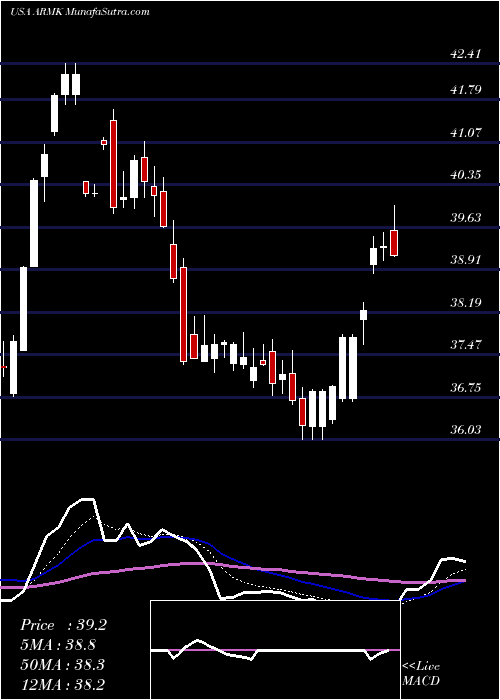
Task: Click the 41.79 price level label
Action: 465,90
